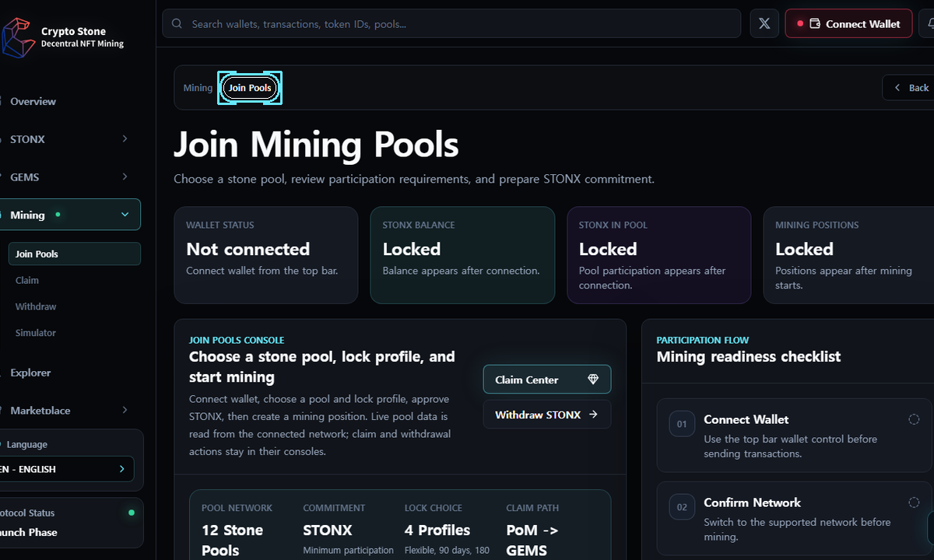Open the Claim sidebar item
The width and height of the screenshot is (934, 560).
tap(75, 280)
